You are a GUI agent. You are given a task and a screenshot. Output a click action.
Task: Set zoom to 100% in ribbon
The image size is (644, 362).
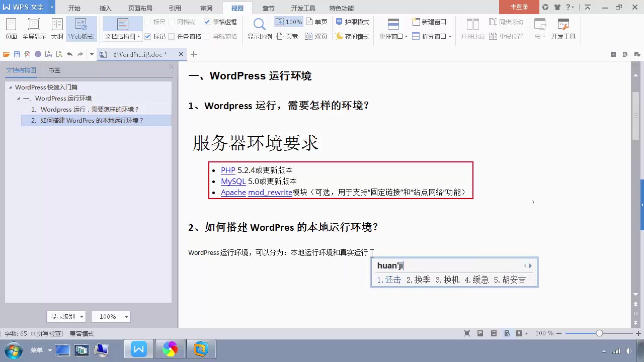[x=289, y=22]
